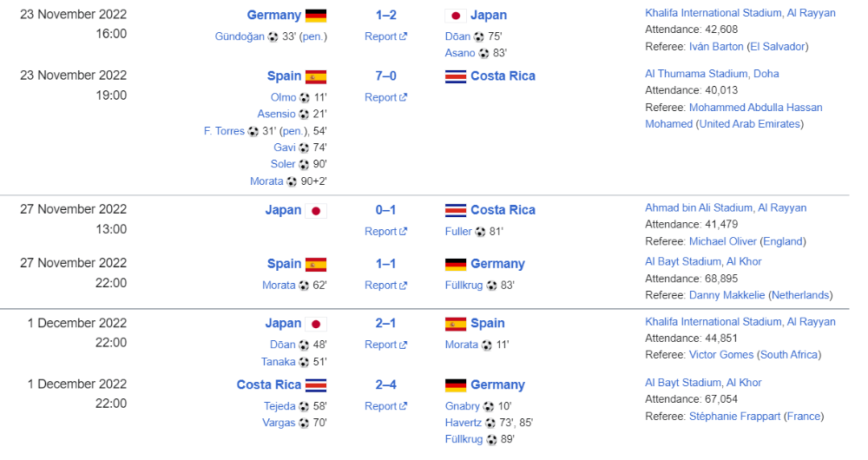Click the Stéphanie Frappart referee link
Viewport: 868px width, 460px height.
click(x=733, y=416)
